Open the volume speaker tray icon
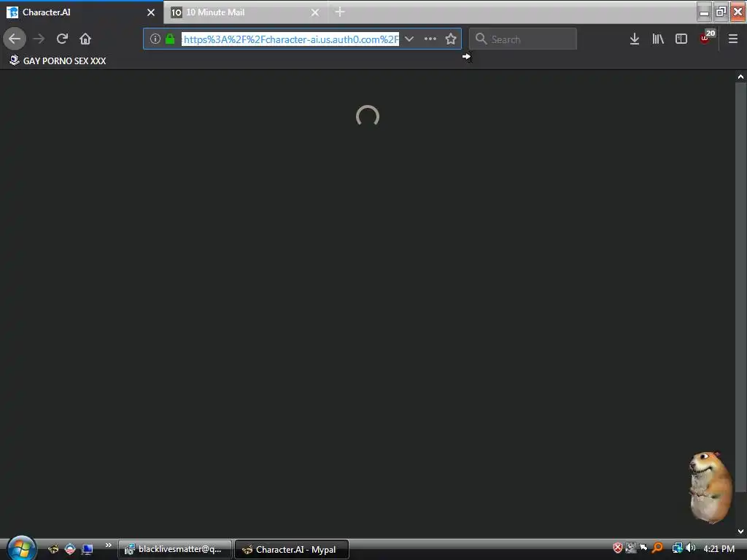Viewport: 747px width, 560px height. (690, 548)
